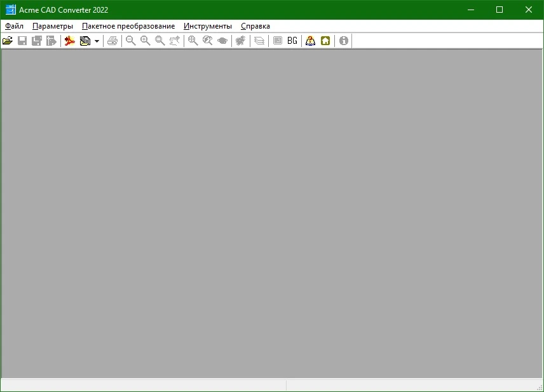Click the pan hand tool icon

click(175, 41)
